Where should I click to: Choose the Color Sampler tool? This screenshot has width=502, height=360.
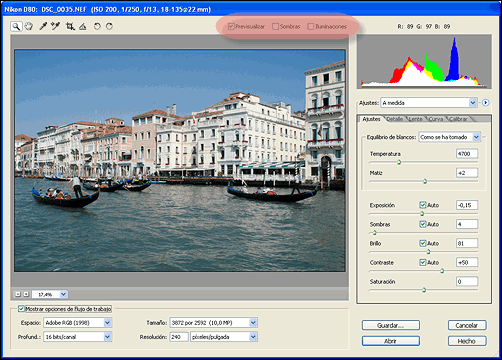pyautogui.click(x=55, y=26)
